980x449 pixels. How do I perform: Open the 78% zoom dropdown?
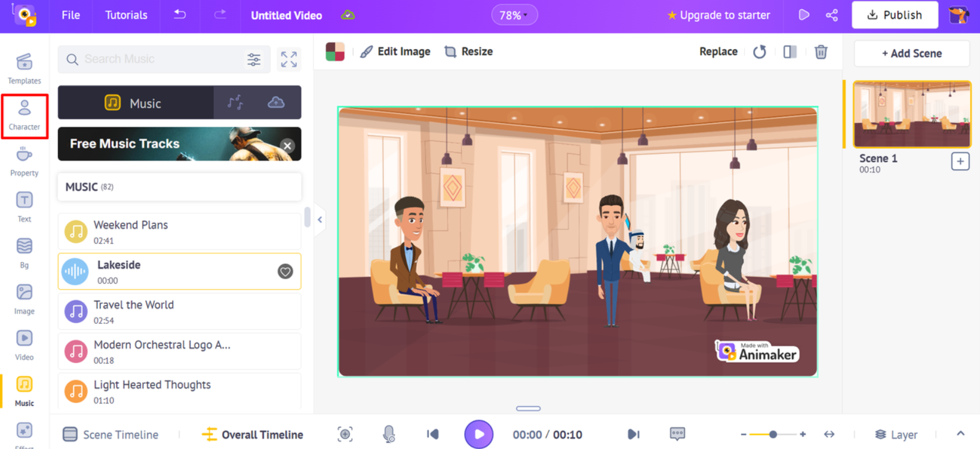pyautogui.click(x=514, y=15)
